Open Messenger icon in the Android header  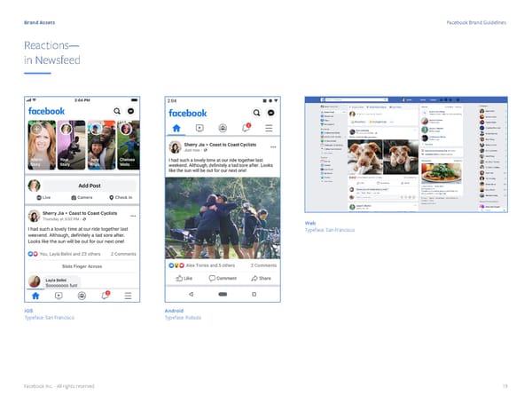(270, 114)
